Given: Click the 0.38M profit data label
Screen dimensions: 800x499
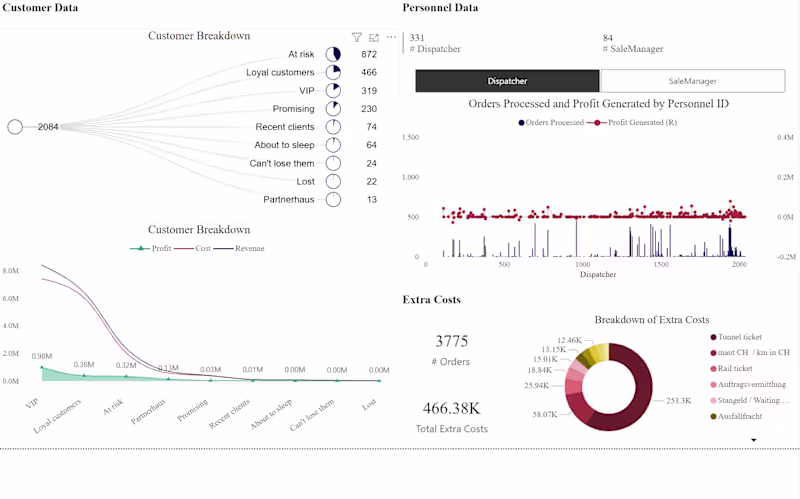Looking at the screenshot, I should click(x=84, y=365).
